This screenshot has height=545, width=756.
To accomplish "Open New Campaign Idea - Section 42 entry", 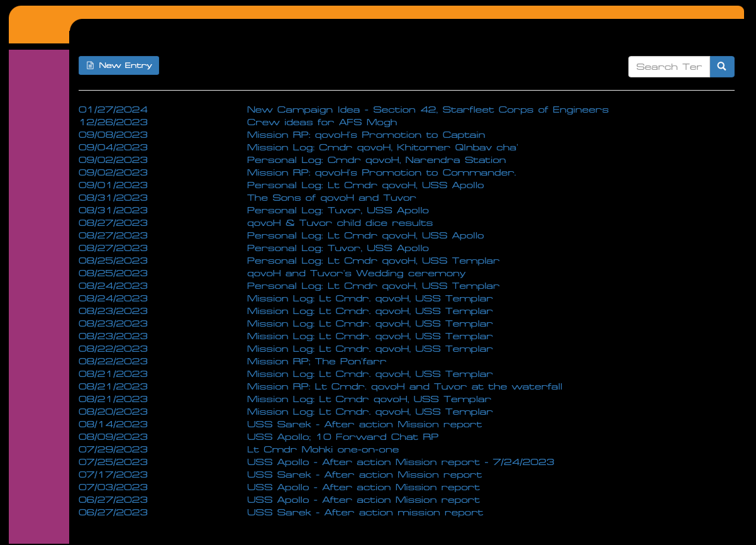I will (427, 110).
